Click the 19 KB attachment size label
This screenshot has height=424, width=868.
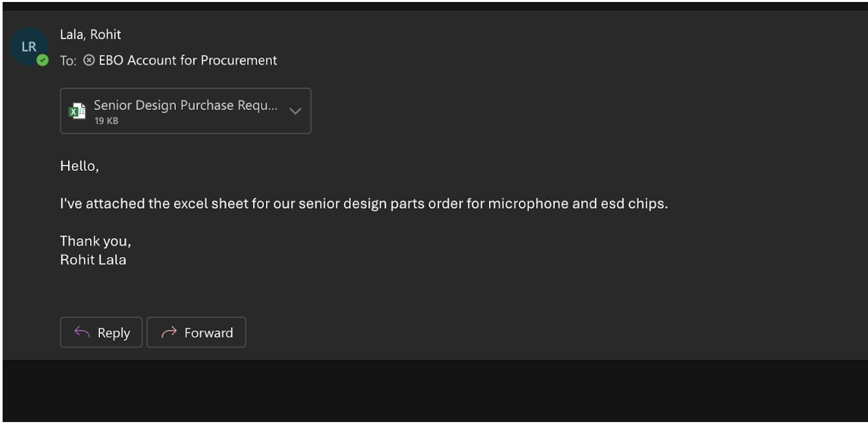(x=106, y=121)
